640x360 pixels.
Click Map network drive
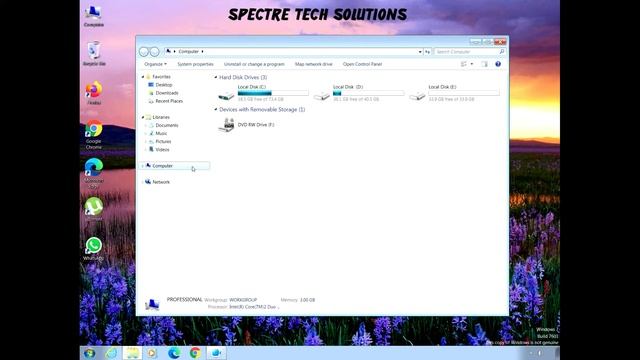click(x=313, y=64)
